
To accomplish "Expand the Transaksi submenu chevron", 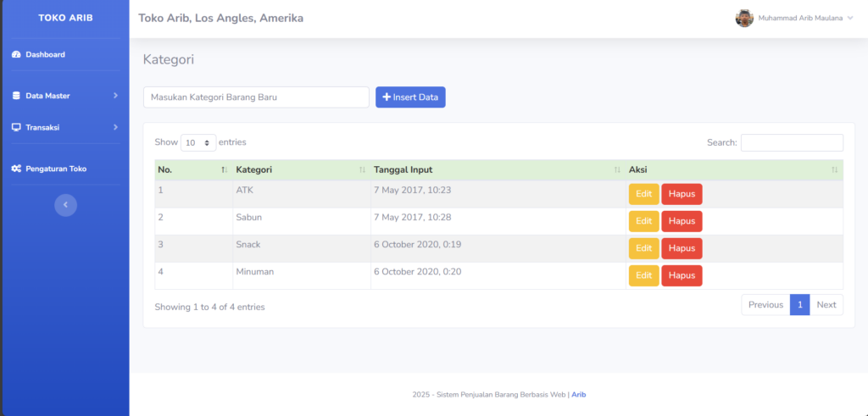I will tap(115, 127).
